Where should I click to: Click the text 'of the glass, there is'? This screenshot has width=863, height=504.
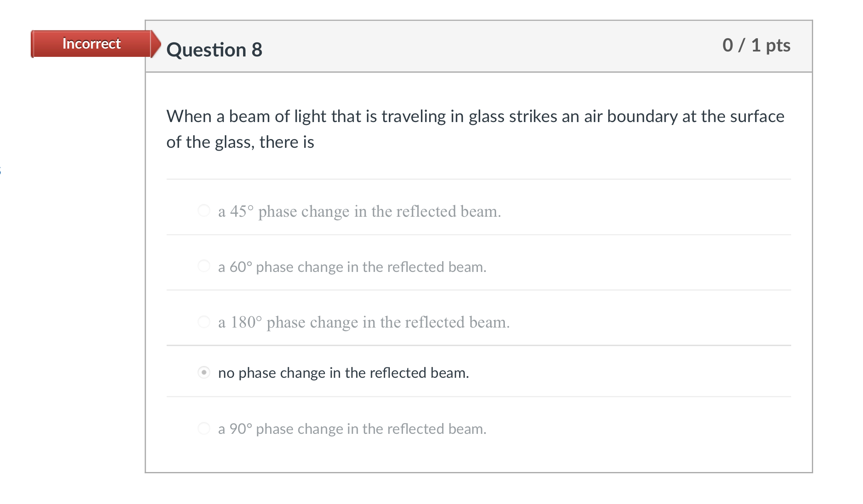(240, 142)
